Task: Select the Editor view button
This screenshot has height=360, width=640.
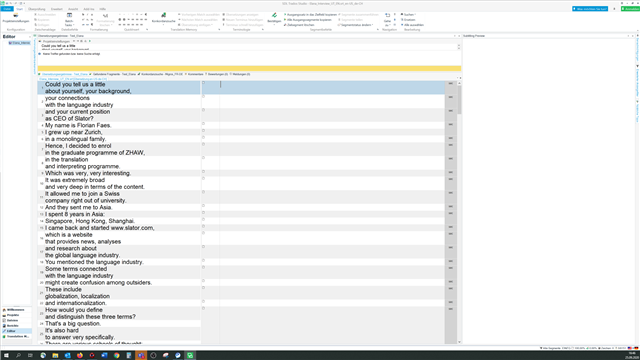Action: click(16, 331)
